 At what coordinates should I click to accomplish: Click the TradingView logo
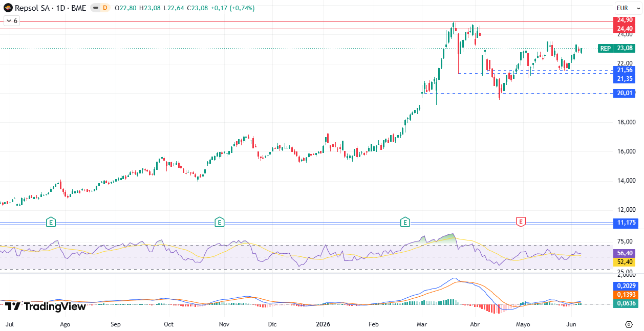click(46, 306)
